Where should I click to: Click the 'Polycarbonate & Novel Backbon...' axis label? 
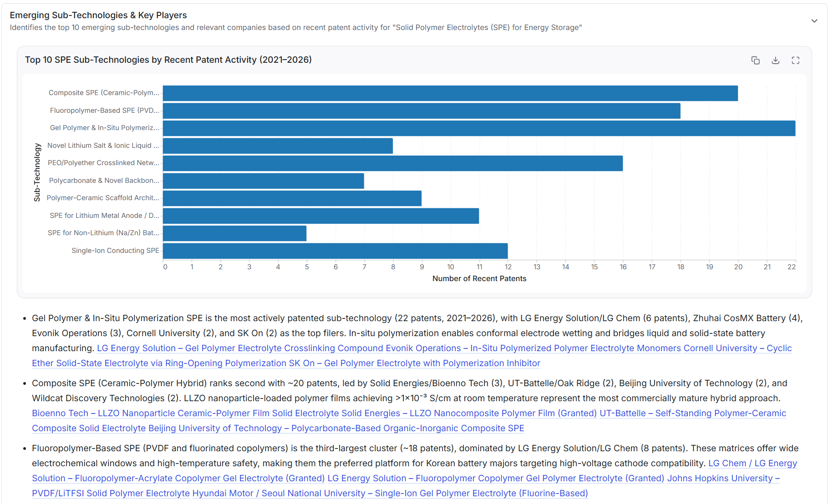(x=104, y=181)
